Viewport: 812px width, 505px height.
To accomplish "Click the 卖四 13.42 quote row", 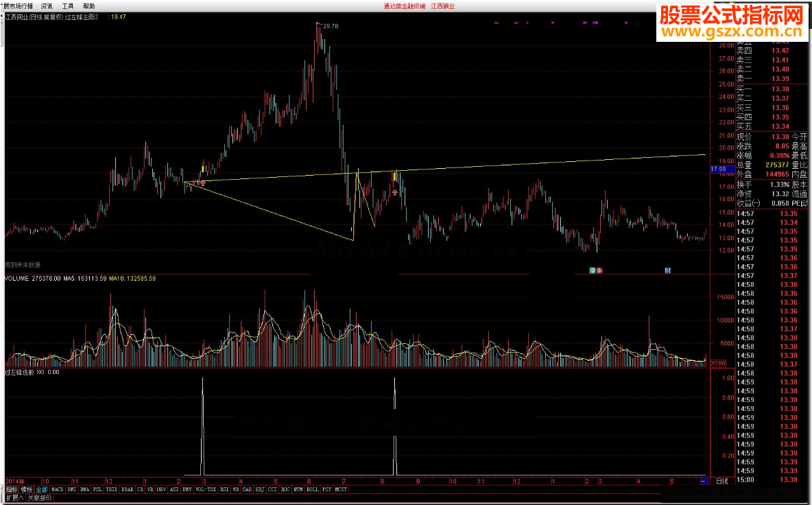I will click(x=763, y=50).
